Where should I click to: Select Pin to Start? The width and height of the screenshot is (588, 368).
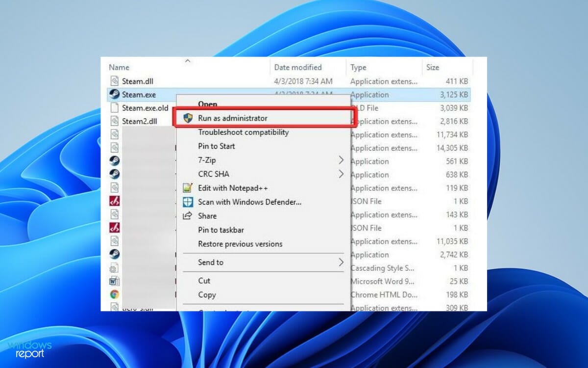[x=217, y=146]
